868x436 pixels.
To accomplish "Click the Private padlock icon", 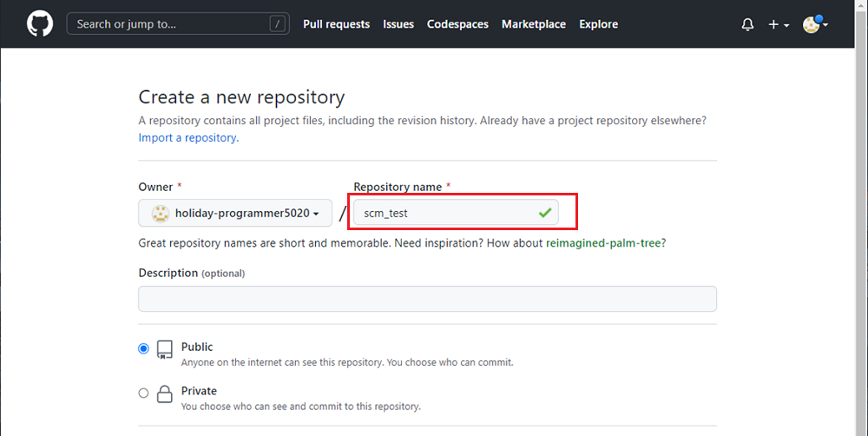I will click(164, 394).
